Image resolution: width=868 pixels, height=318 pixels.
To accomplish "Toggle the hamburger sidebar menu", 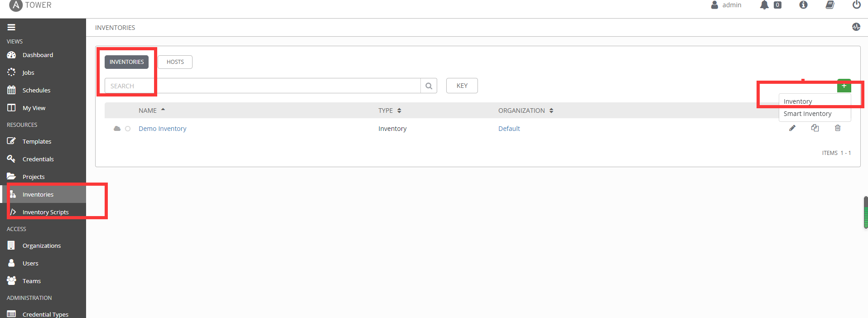I will coord(11,27).
